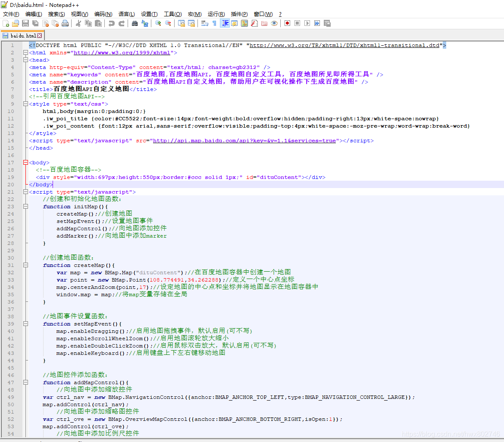Open the xhtml1-transitional.dtd URL link
504x442 pixels.
344,46
